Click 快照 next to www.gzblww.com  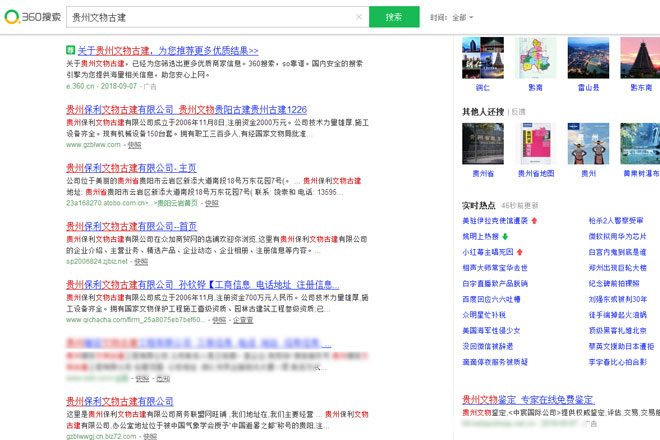(134, 145)
